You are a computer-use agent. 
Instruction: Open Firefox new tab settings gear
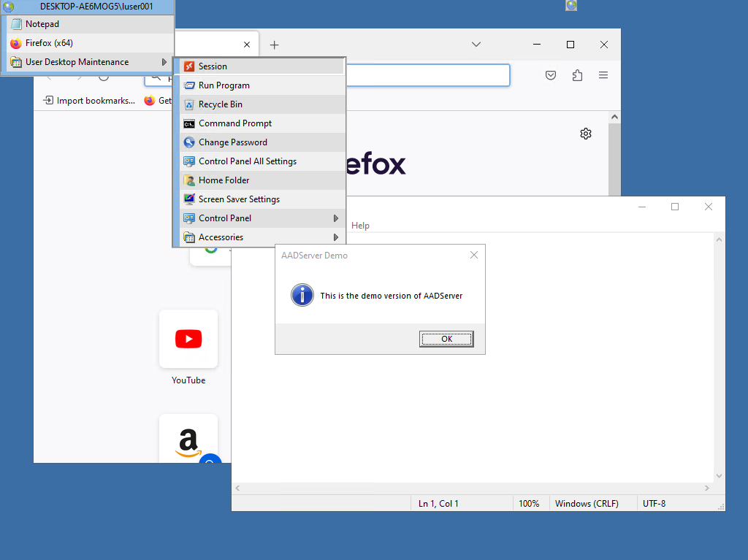(x=585, y=134)
